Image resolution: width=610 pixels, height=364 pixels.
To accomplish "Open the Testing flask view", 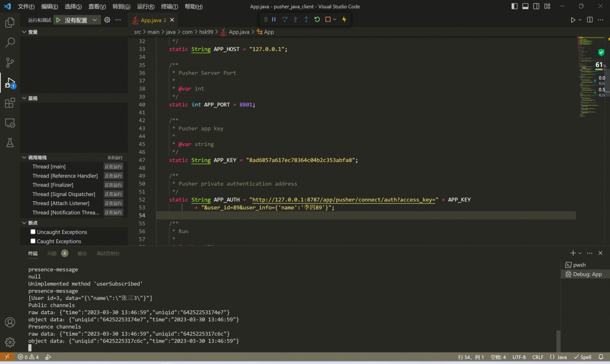I will (10, 143).
